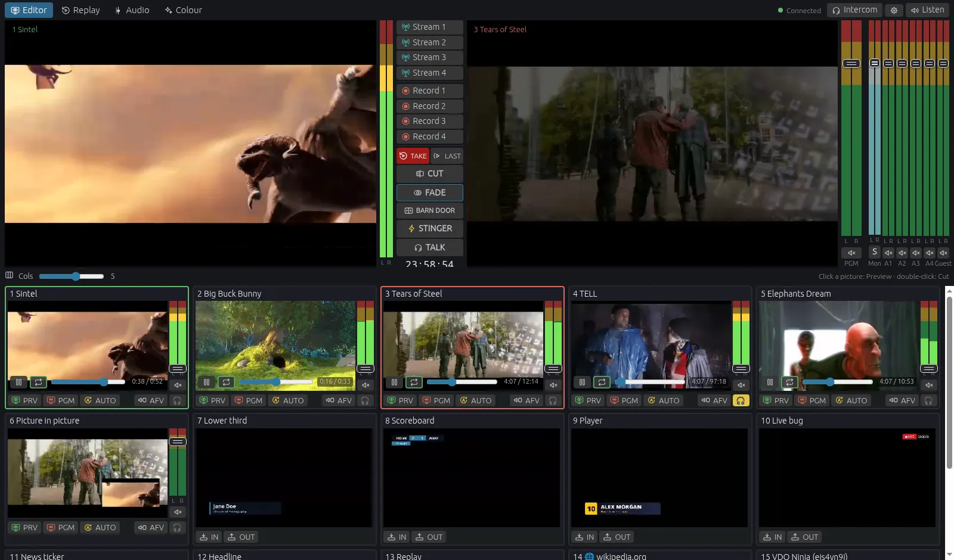
Task: Mute the Tears of Steel tile audio
Action: (553, 385)
